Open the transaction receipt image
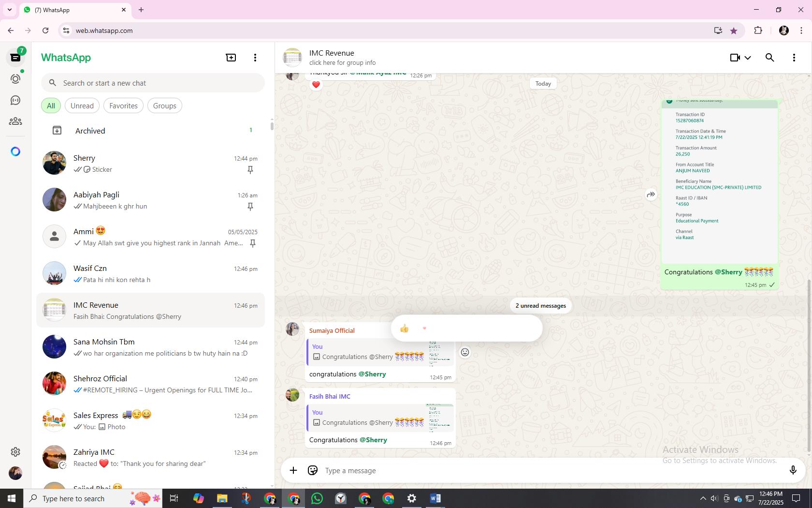Viewport: 812px width, 508px height. [720, 181]
